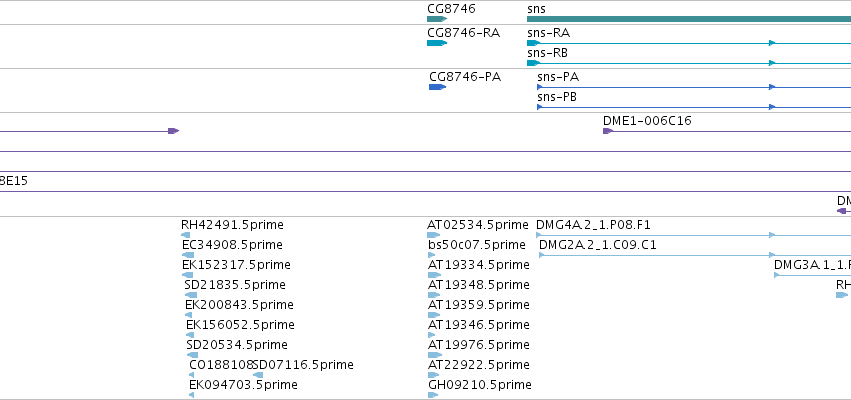Select the AT19976.5prime EST label
The image size is (851, 400).
pos(478,345)
